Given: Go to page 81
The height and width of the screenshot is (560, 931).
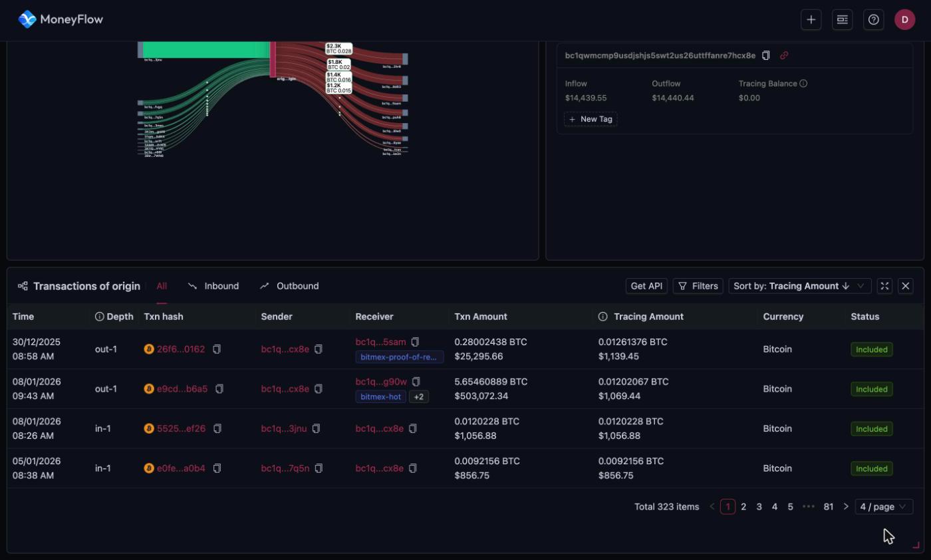Looking at the screenshot, I should [x=829, y=507].
